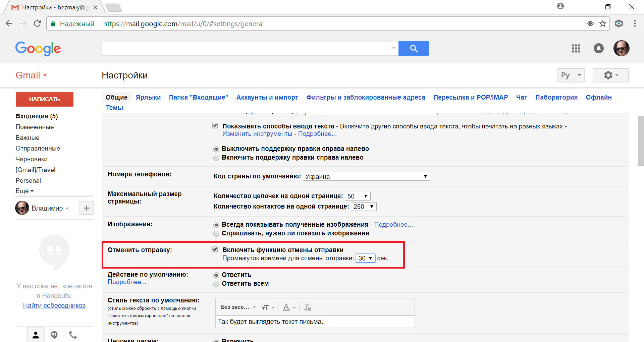644x342 pixels.
Task: Open the conversations per page dropdown (50)
Action: coord(358,196)
